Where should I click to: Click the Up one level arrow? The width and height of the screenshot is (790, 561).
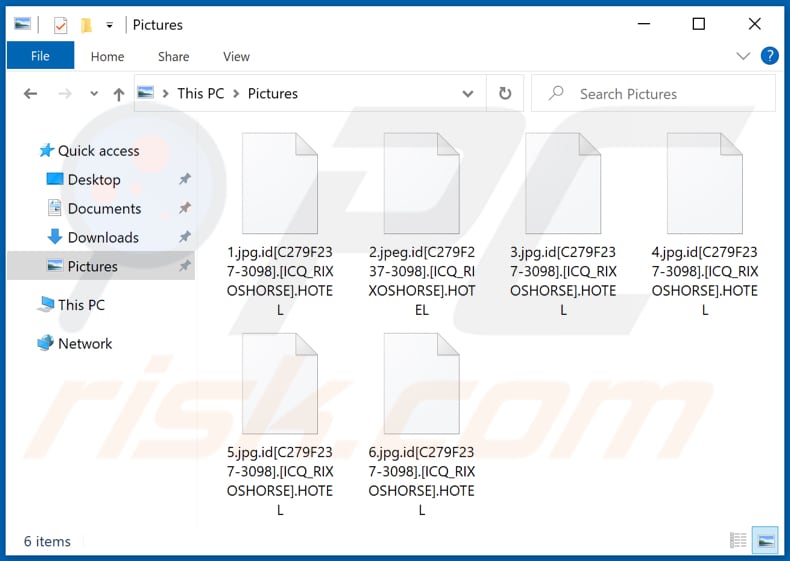pos(119,94)
